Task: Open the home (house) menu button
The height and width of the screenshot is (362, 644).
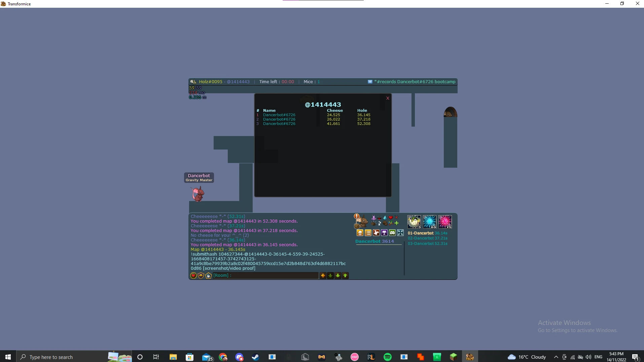Action: pos(360,233)
